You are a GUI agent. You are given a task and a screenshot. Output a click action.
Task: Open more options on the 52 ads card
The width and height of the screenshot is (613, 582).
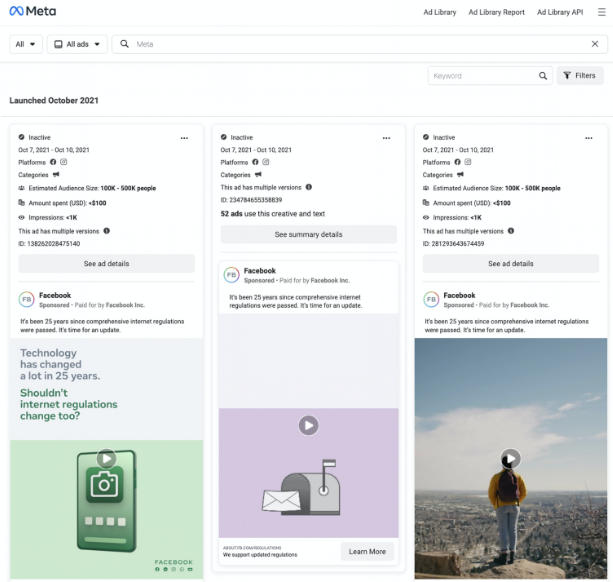click(386, 138)
